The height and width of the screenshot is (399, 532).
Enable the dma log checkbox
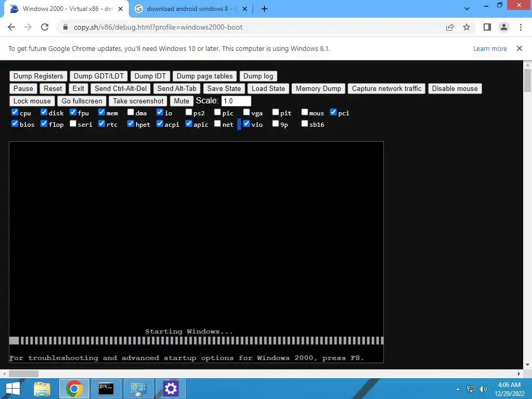(x=130, y=112)
